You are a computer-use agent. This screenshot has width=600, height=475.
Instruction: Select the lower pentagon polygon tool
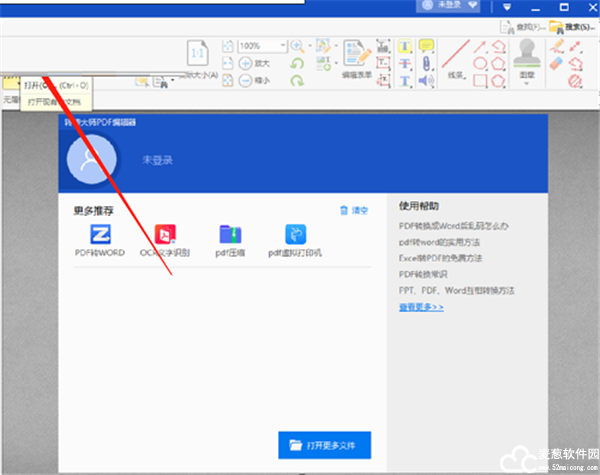(498, 81)
